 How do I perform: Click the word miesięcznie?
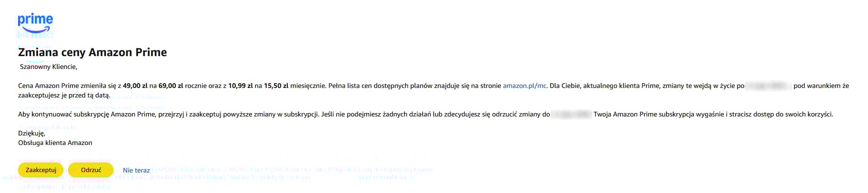[307, 86]
